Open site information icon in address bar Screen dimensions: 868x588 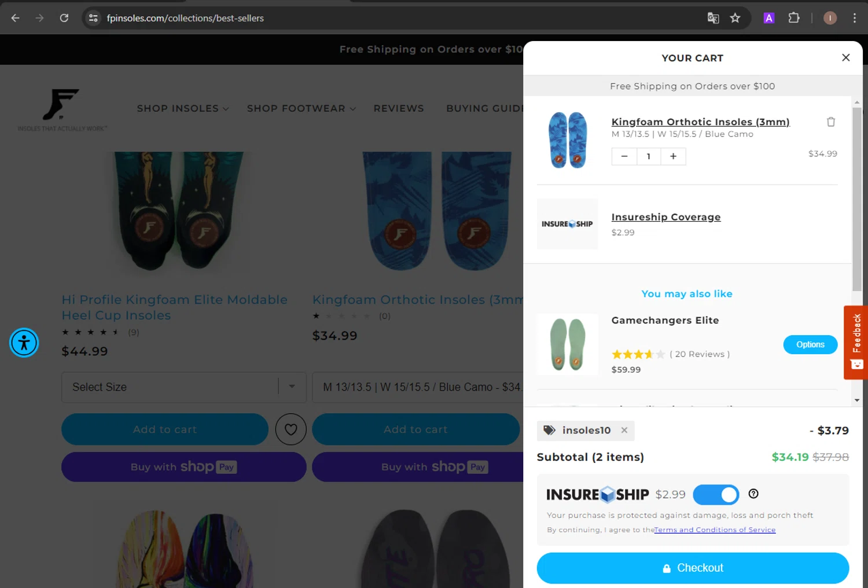point(93,18)
